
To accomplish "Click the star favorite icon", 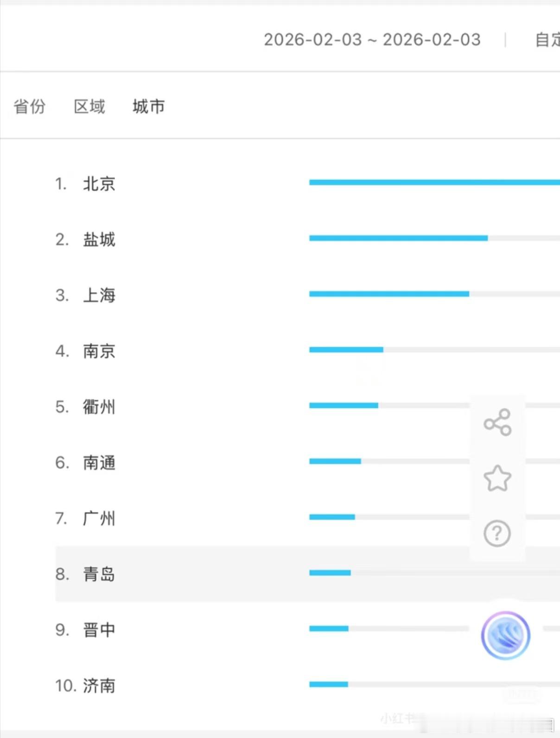I will [x=497, y=478].
